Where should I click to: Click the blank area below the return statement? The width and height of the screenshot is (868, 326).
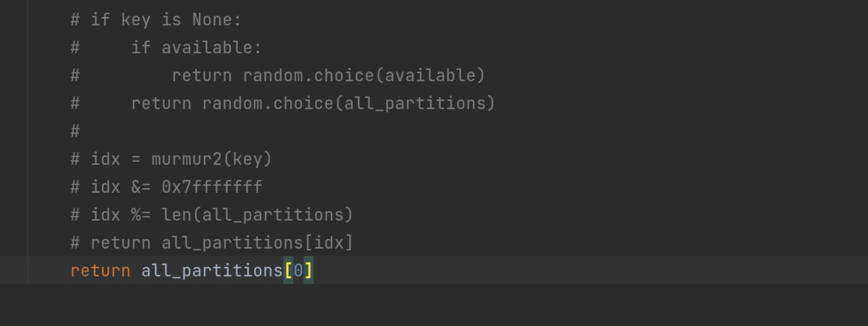tap(435, 306)
